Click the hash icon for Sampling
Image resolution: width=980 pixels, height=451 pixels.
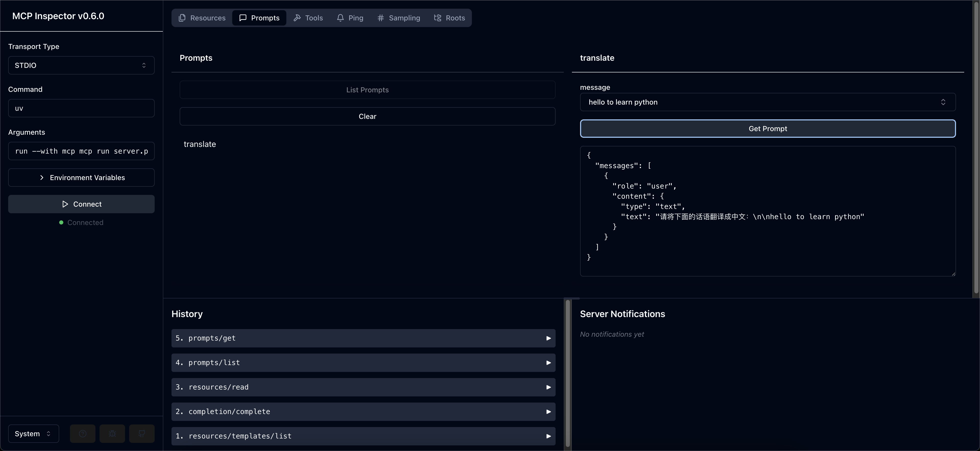[x=381, y=18]
